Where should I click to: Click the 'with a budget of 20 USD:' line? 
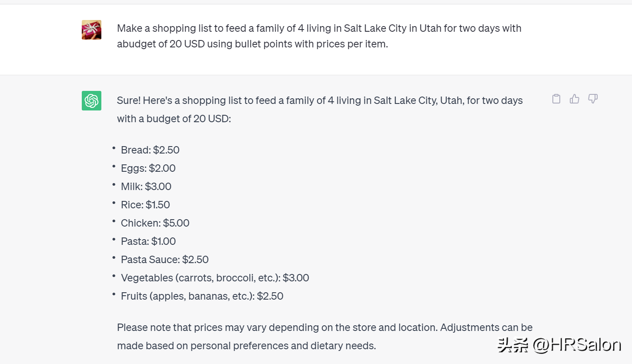(x=174, y=119)
